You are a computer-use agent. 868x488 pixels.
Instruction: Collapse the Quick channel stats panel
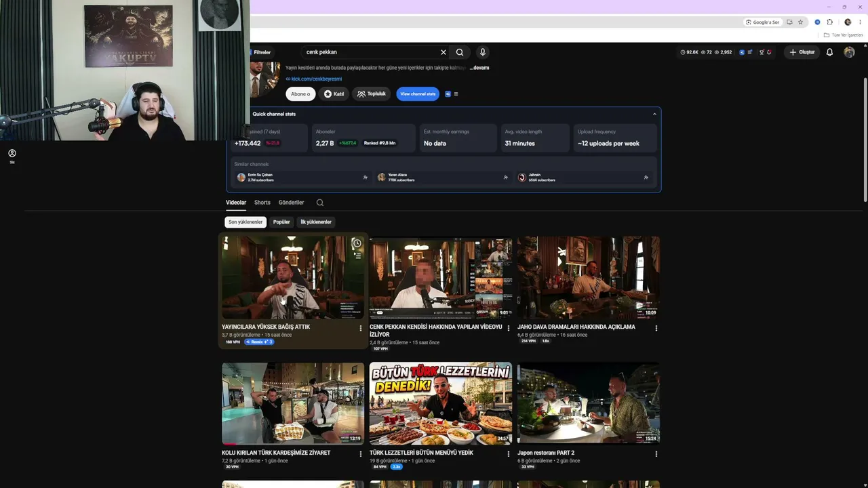click(x=654, y=114)
